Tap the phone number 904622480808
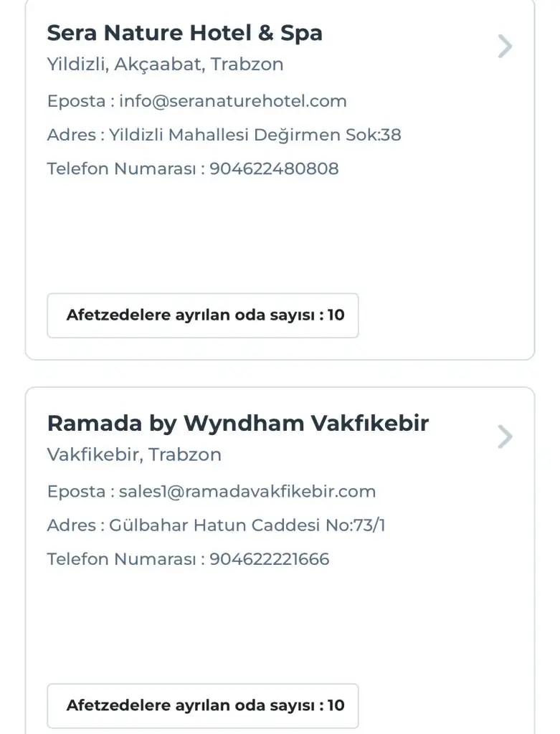This screenshot has width=560, height=734. point(274,169)
